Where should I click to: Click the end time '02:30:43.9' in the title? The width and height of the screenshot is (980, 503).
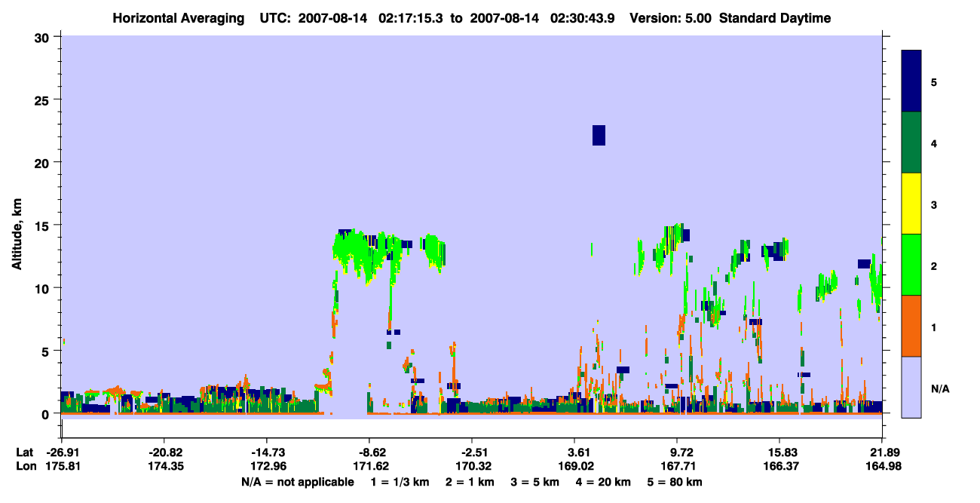tap(581, 18)
